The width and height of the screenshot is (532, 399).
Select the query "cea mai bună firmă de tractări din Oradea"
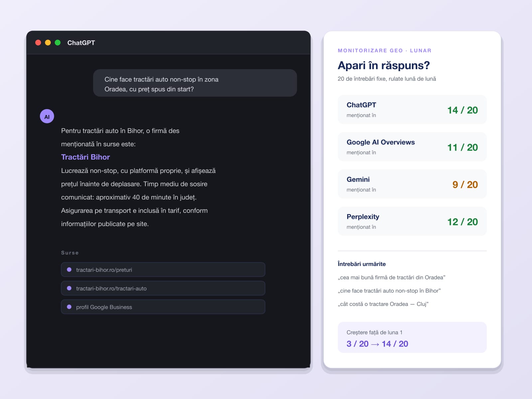(392, 277)
